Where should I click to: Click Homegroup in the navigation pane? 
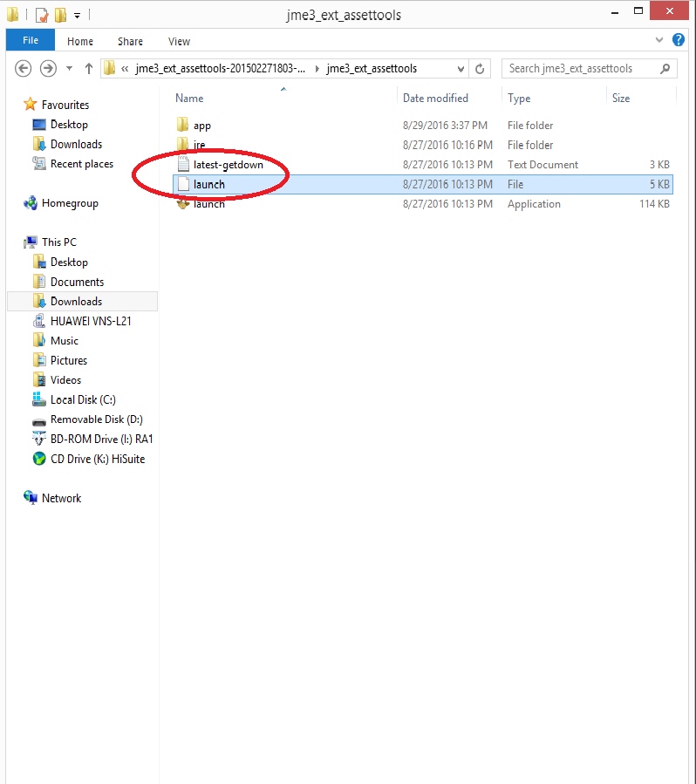click(x=70, y=203)
